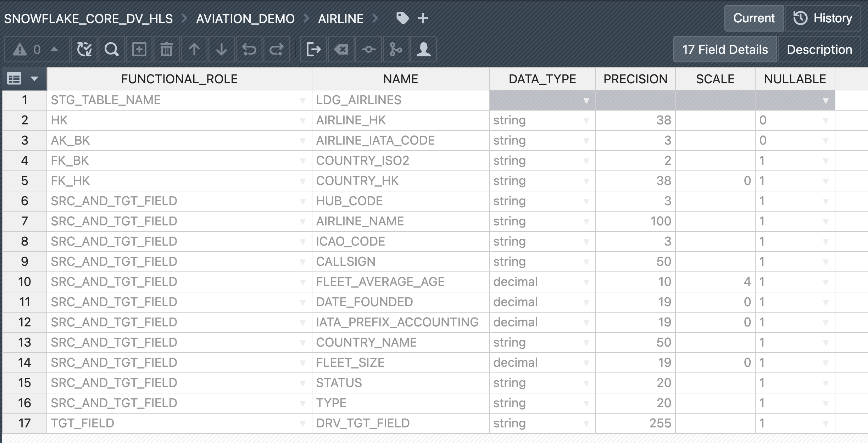Click AVIATION_DEMO in the breadcrumb
The height and width of the screenshot is (443, 868).
[245, 18]
